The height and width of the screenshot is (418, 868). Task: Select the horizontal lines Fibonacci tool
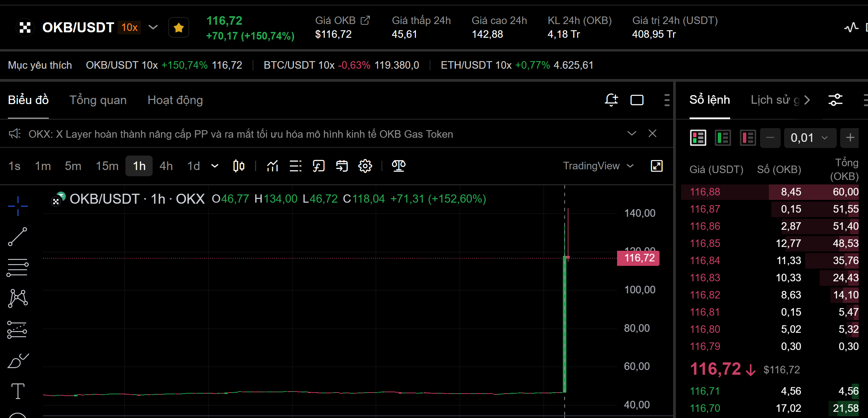[18, 268]
